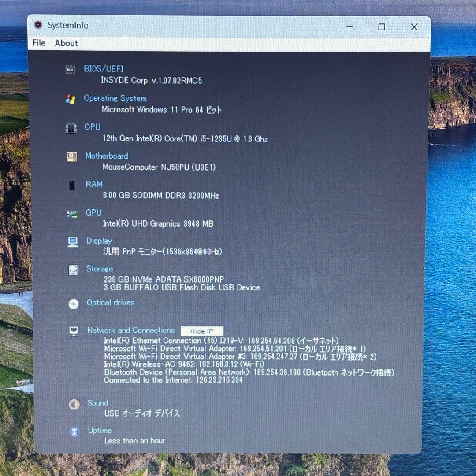This screenshot has width=476, height=476.
Task: Select the Network and Connections globe icon
Action: tap(74, 331)
